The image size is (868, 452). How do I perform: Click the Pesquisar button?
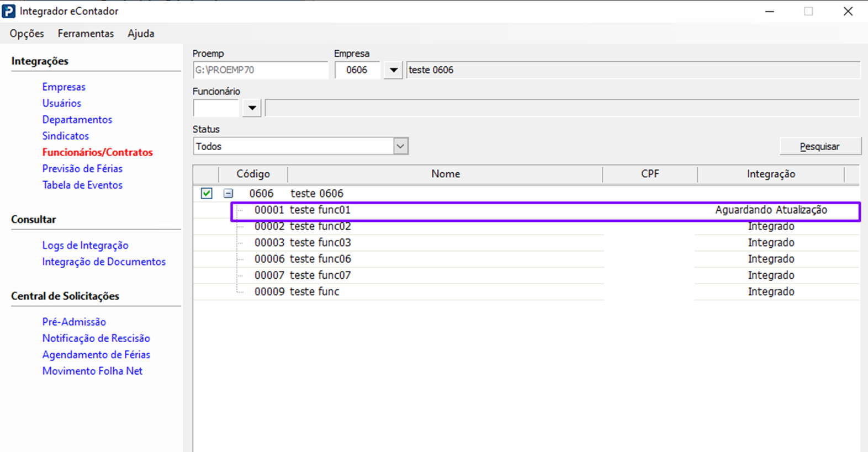pos(820,146)
